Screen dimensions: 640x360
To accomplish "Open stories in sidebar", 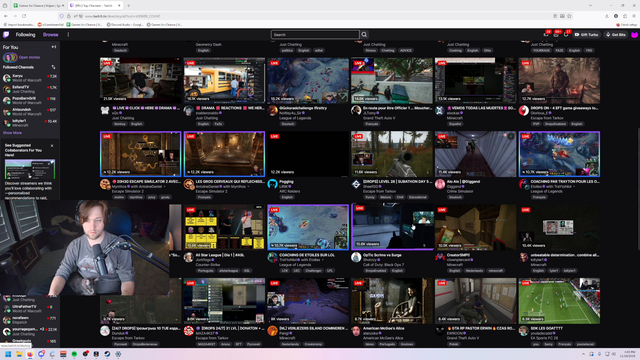I will [x=29, y=58].
